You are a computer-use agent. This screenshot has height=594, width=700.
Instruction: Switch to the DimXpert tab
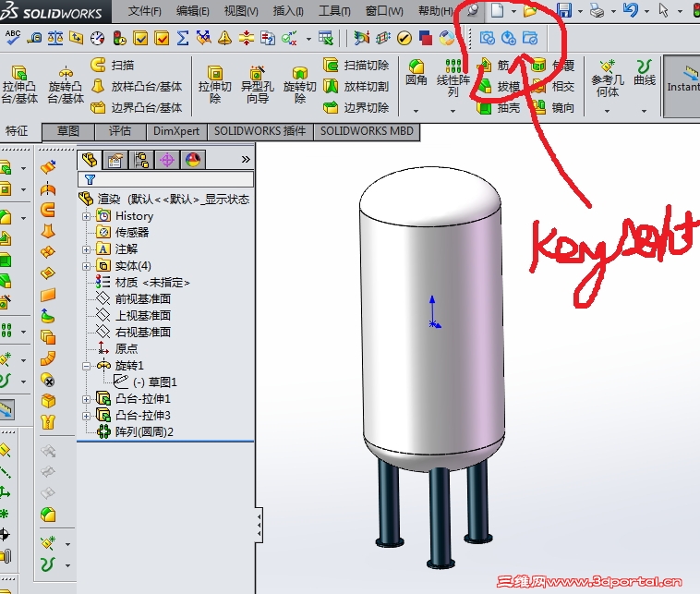point(176,131)
